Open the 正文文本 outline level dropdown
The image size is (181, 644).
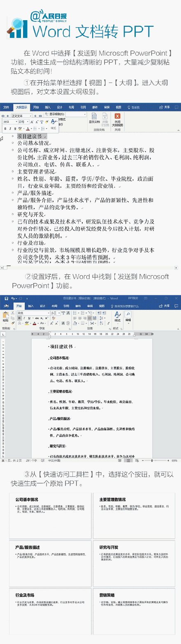22,116
